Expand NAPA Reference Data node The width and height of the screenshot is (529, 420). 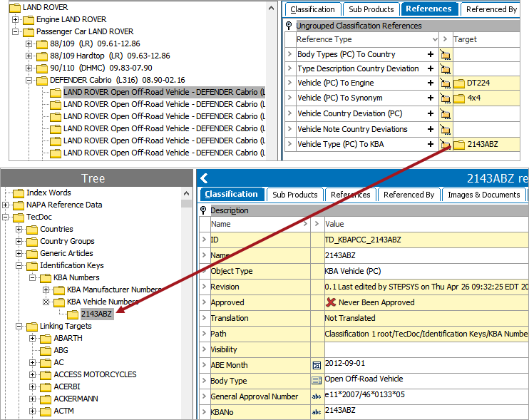(6, 205)
